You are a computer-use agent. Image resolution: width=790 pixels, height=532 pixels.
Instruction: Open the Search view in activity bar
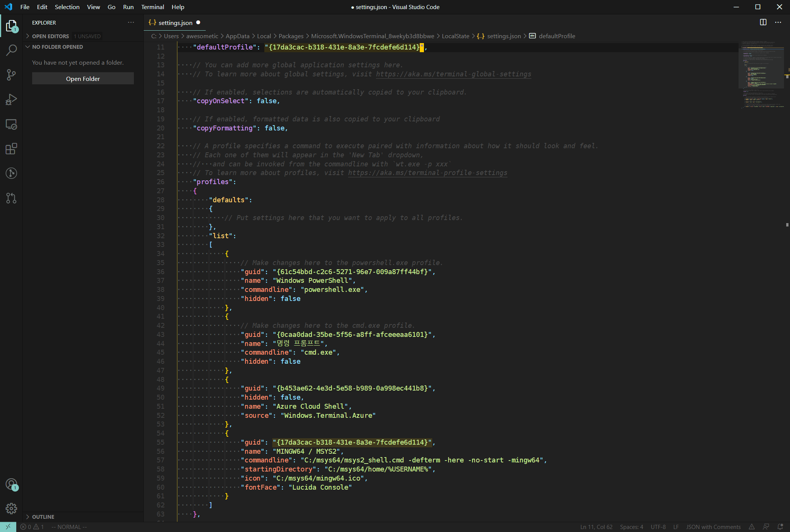(11, 50)
